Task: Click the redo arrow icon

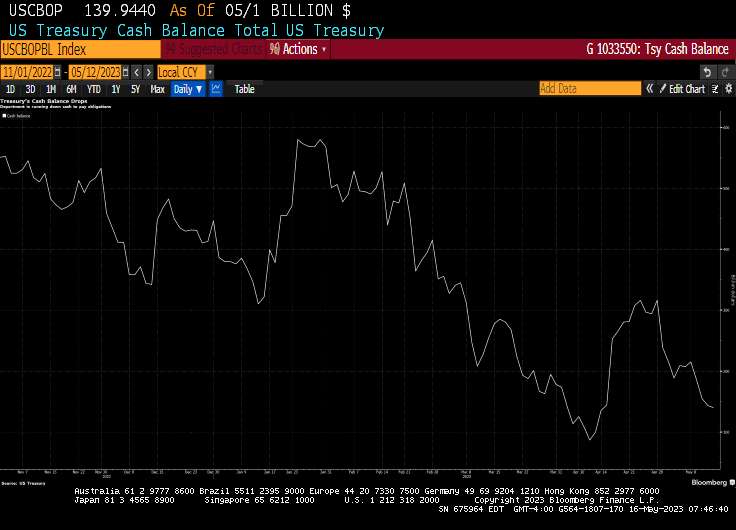Action: [x=725, y=72]
